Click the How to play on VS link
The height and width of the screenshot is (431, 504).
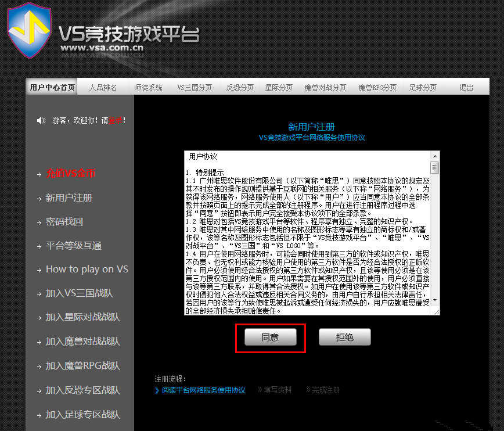tap(87, 269)
